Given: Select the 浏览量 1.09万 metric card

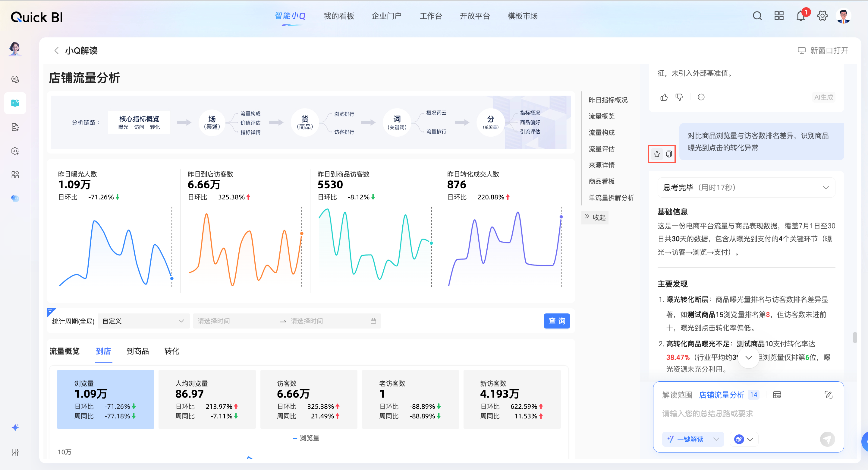Looking at the screenshot, I should [x=105, y=399].
